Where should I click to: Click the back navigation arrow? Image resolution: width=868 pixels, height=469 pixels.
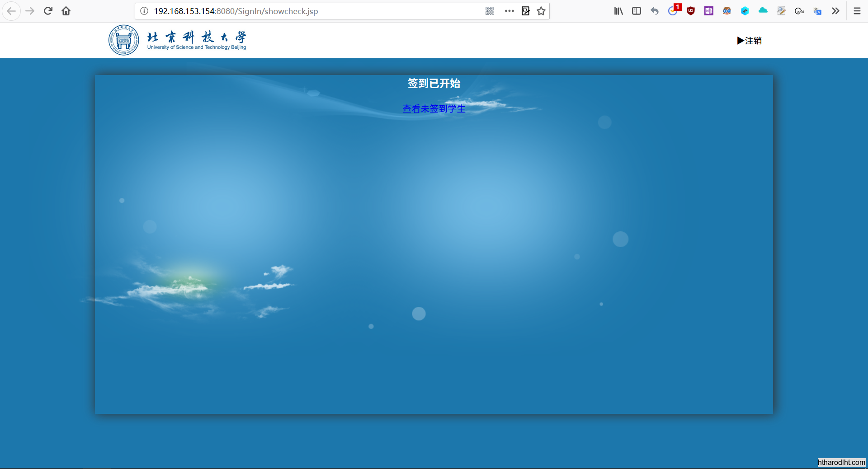click(x=11, y=11)
